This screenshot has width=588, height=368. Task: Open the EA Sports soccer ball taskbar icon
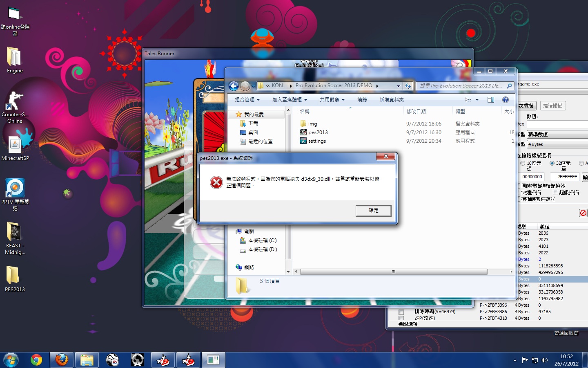112,360
